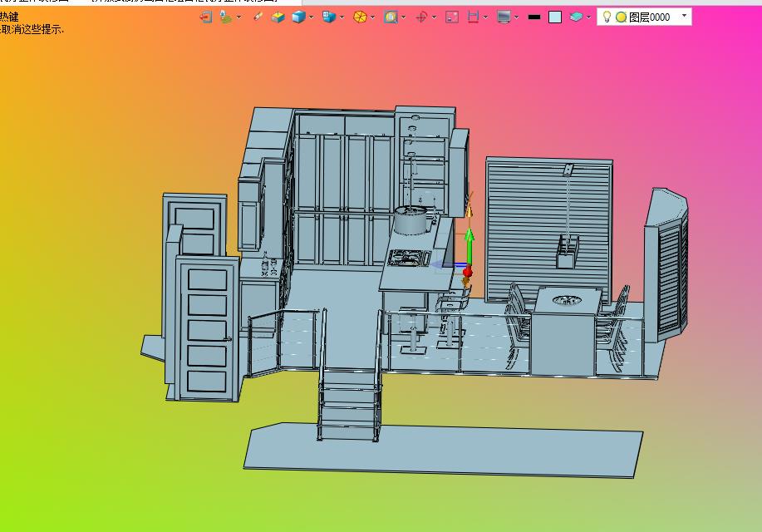
Task: Expand the orange sphere dropdown arrow
Action: 373,17
